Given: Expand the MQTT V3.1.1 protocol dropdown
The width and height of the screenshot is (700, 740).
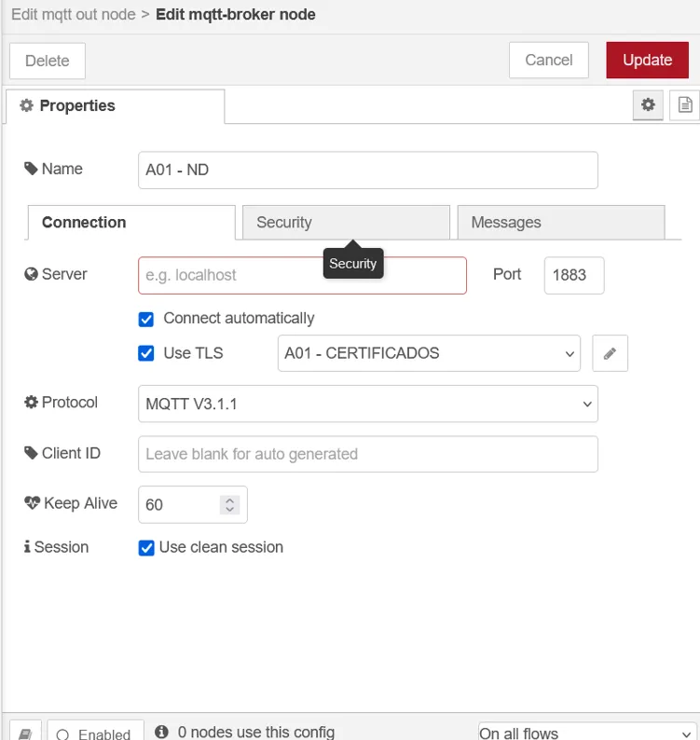Looking at the screenshot, I should [x=367, y=404].
